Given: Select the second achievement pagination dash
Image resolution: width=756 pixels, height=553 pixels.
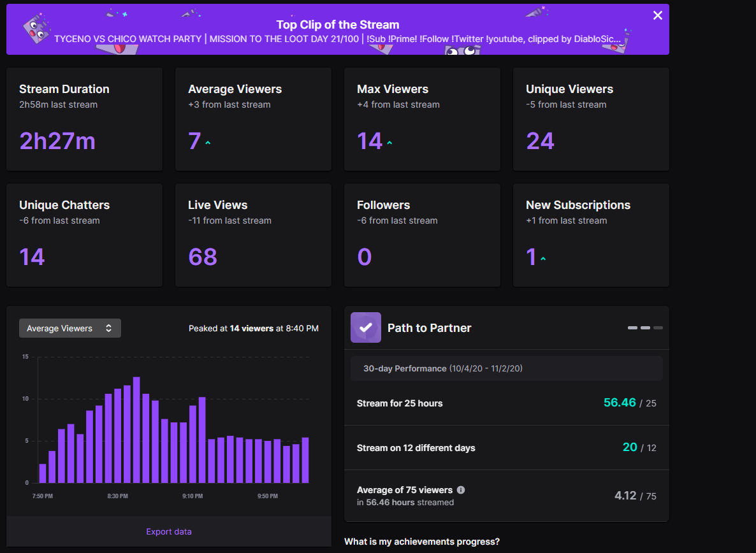Looking at the screenshot, I should 645,327.
